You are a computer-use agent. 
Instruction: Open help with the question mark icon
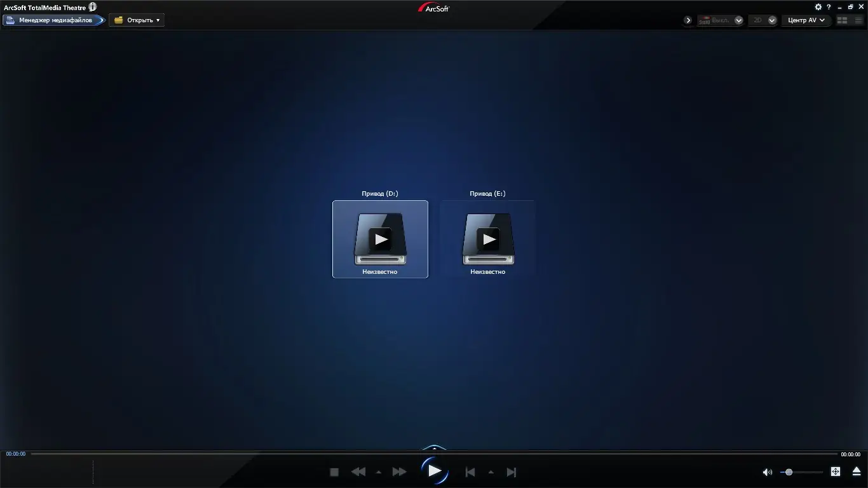(x=829, y=7)
